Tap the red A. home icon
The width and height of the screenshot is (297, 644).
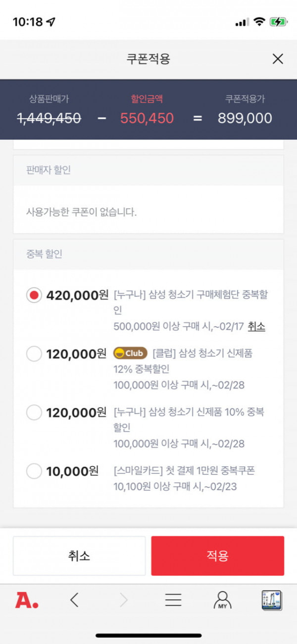(27, 600)
